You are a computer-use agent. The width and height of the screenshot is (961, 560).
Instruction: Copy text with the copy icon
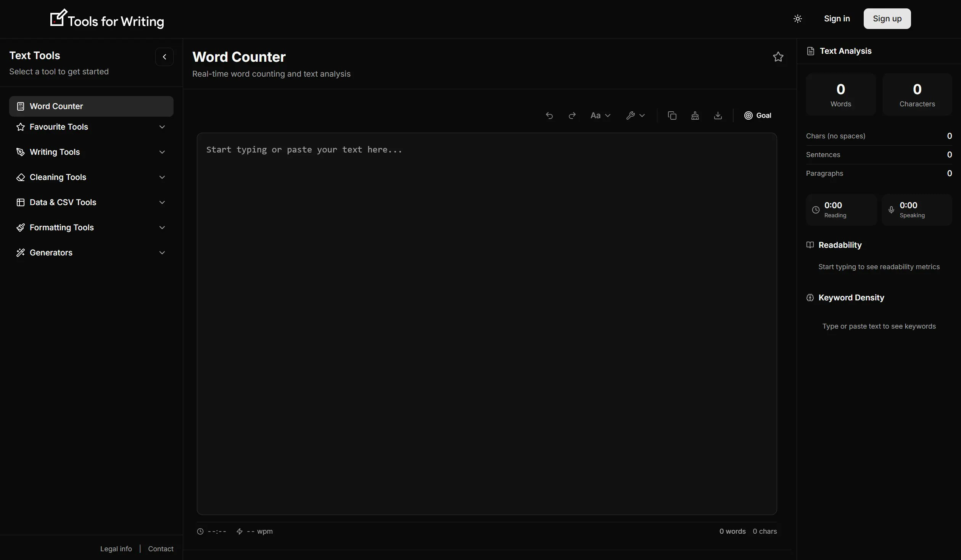(672, 116)
